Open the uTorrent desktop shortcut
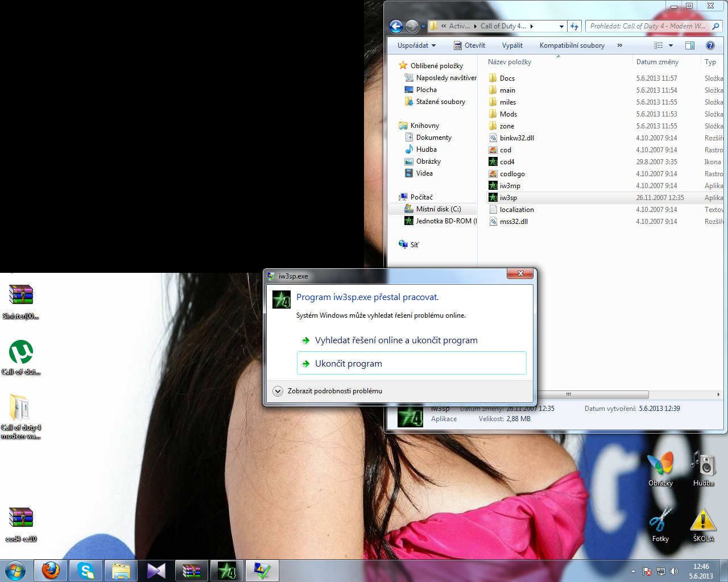This screenshot has width=728, height=582. click(21, 352)
